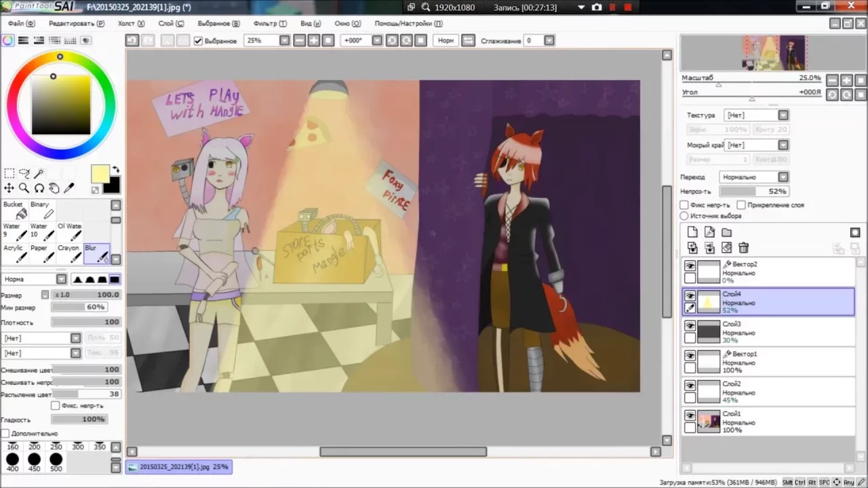This screenshot has width=868, height=488.
Task: Toggle the Выбранное checkbox
Action: pos(198,41)
